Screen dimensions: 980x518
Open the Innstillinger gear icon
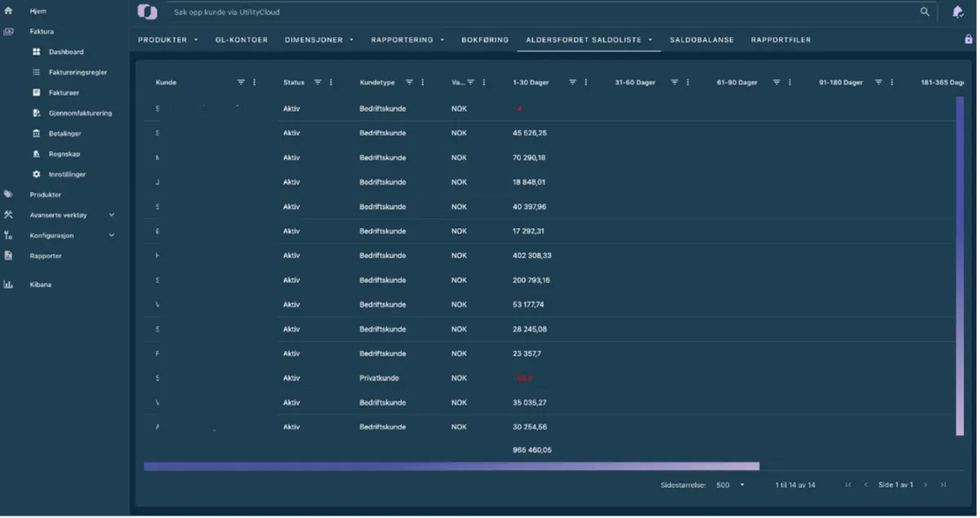37,175
